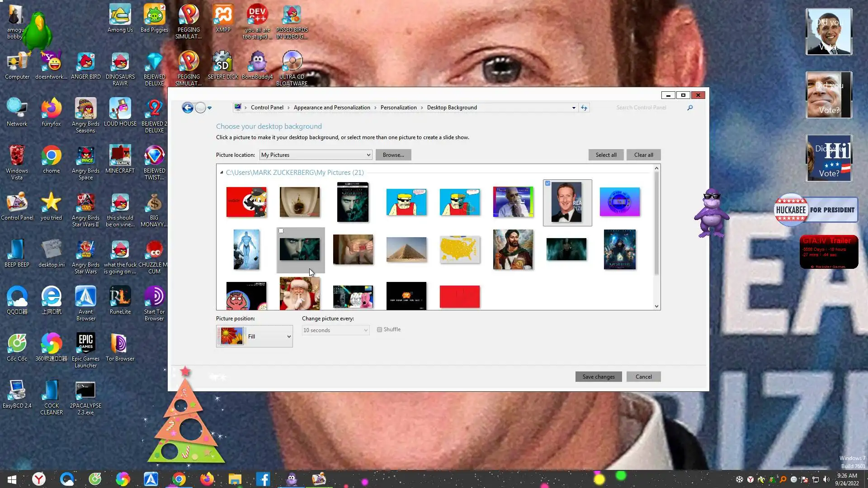
Task: Click the refresh icon beside address bar
Action: click(x=584, y=108)
